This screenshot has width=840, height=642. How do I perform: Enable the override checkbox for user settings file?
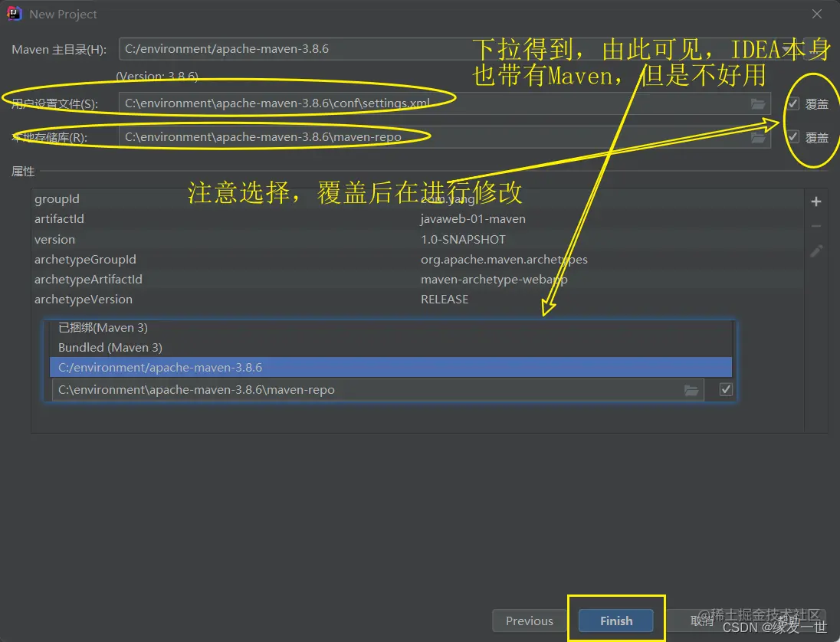[792, 103]
